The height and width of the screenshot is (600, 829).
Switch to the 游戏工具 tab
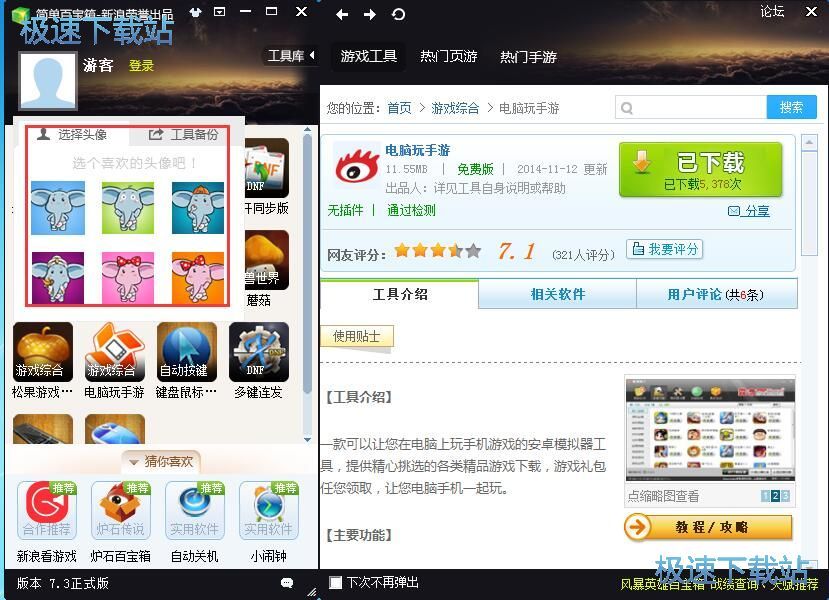pos(369,56)
